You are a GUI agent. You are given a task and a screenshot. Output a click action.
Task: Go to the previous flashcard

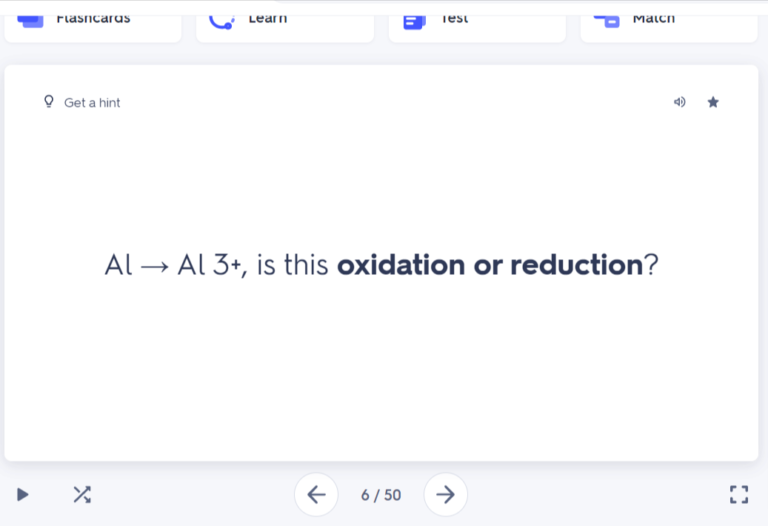tap(316, 494)
